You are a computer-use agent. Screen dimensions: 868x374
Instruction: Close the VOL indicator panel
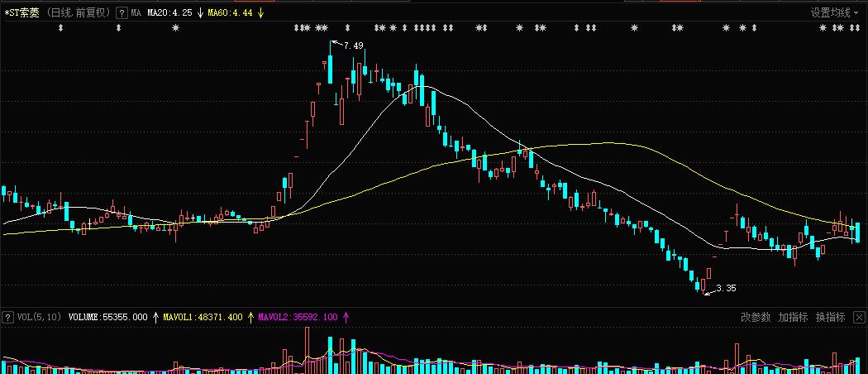click(858, 317)
